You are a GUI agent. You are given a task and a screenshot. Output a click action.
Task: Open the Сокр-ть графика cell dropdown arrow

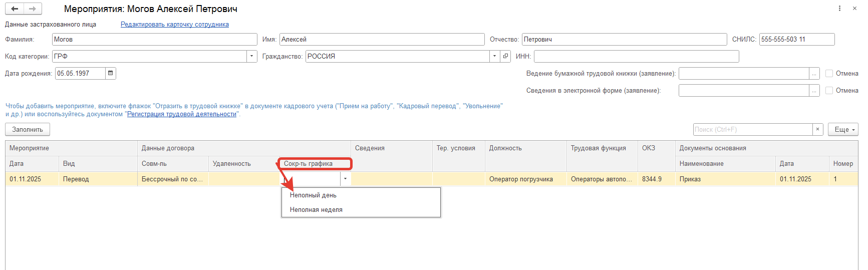coord(345,179)
